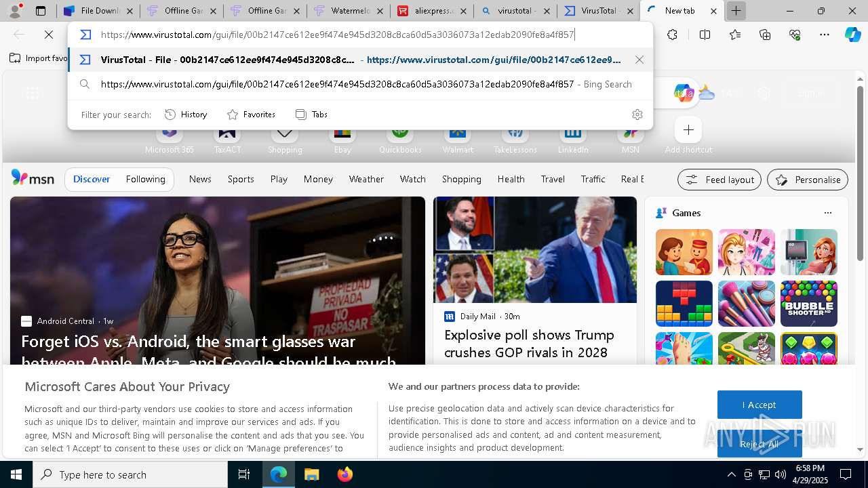
Task: Open the Play category
Action: (x=279, y=179)
